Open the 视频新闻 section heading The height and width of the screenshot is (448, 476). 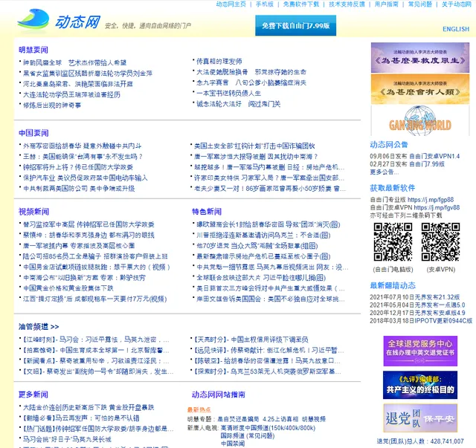pyautogui.click(x=33, y=212)
